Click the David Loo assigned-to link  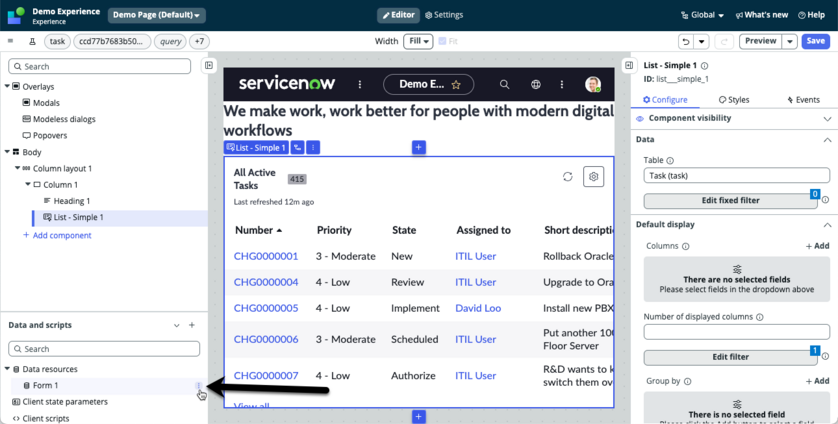[x=478, y=308]
